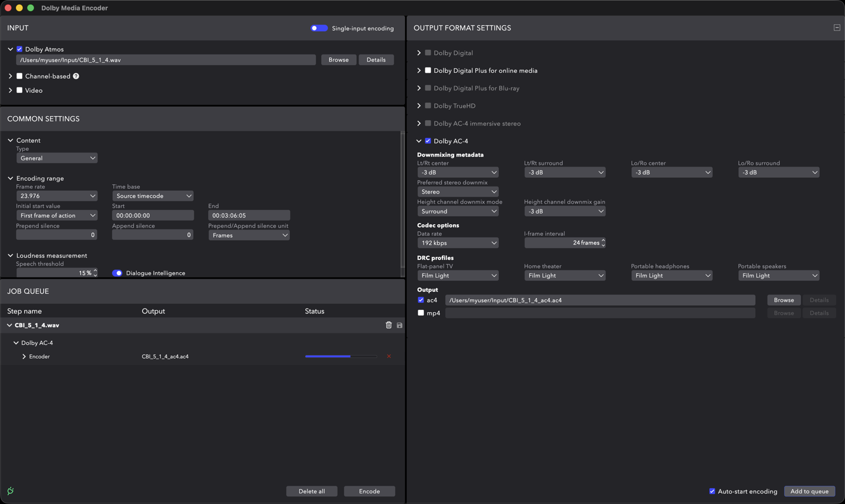Click the trash icon for CBI_5_1_4.wav job

click(x=388, y=325)
